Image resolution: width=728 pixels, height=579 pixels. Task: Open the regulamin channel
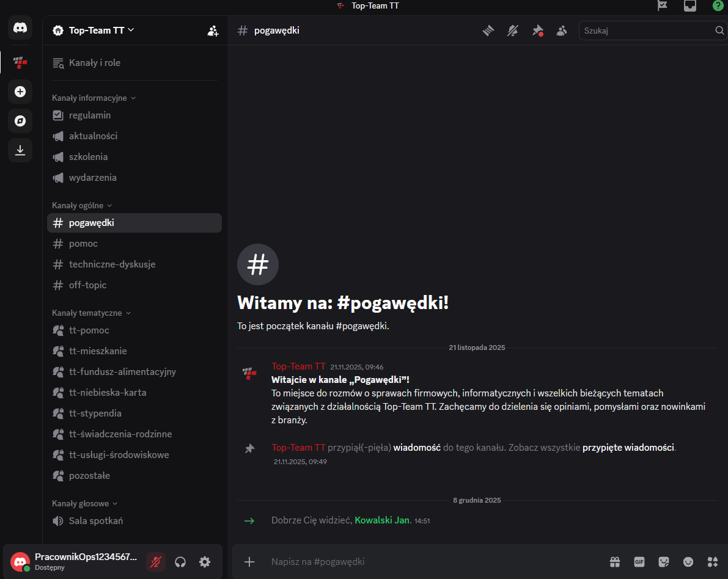(x=134, y=115)
